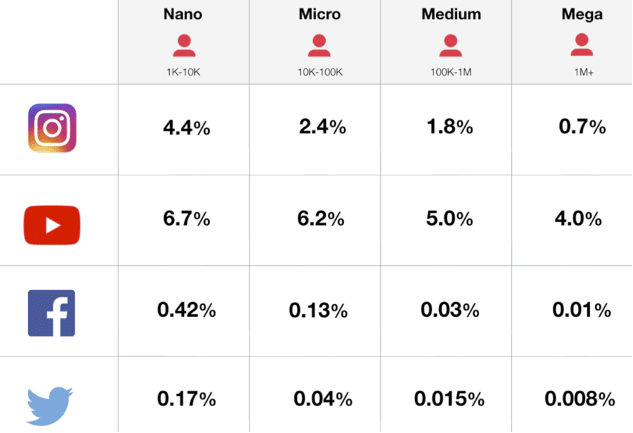Image resolution: width=633 pixels, height=433 pixels.
Task: Click the 4.4% Instagram Nano cell
Action: [186, 128]
